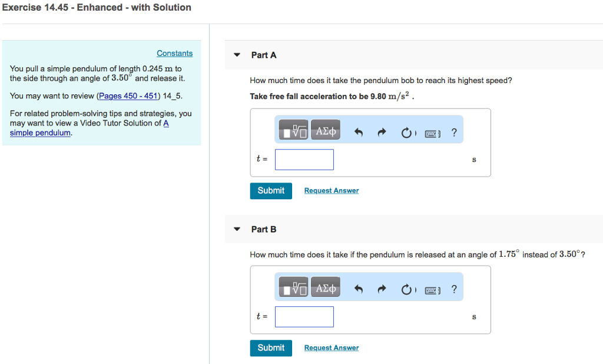Open the keyboard shortcuts icon in Part A
This screenshot has width=603, height=364.
coord(433,133)
